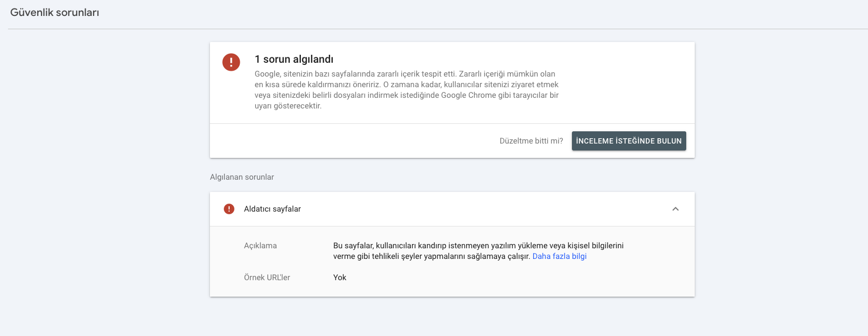
Task: Click the Açıklama field label
Action: 260,246
